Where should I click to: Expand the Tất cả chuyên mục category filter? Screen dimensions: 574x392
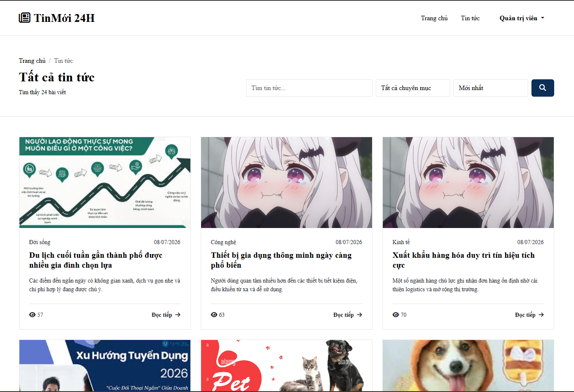(413, 88)
